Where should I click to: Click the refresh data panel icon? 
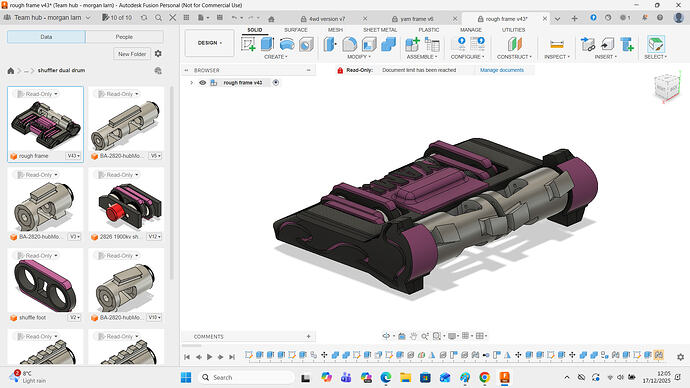144,18
